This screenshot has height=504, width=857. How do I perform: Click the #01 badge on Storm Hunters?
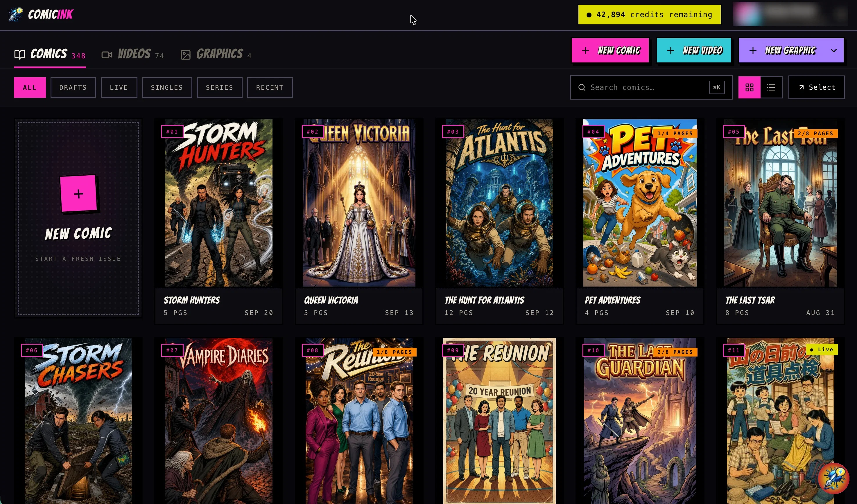tap(172, 132)
